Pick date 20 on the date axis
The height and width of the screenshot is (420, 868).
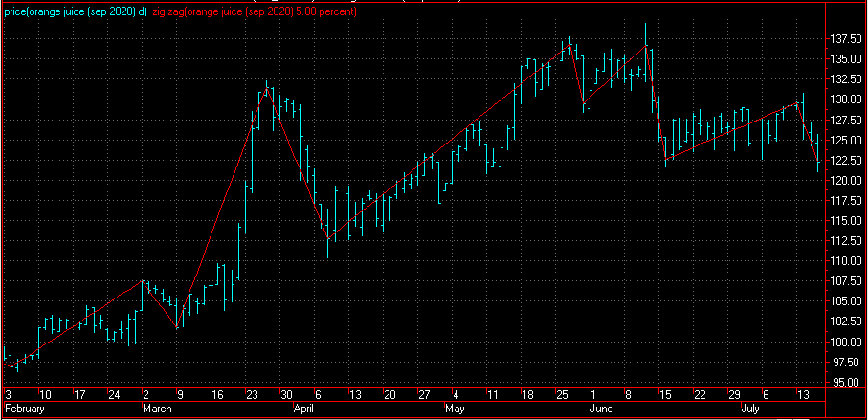(x=390, y=395)
